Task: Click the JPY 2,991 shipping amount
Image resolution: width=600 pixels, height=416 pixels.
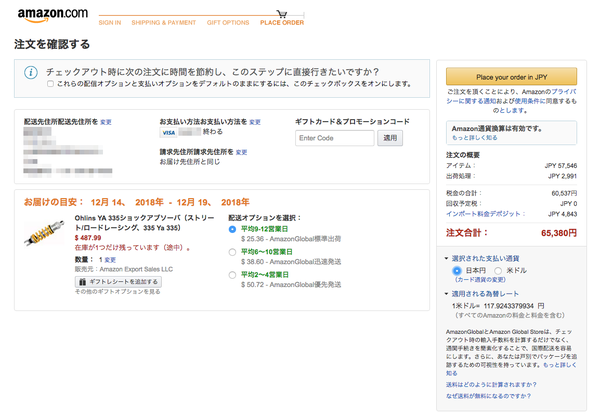Action: coord(562,176)
